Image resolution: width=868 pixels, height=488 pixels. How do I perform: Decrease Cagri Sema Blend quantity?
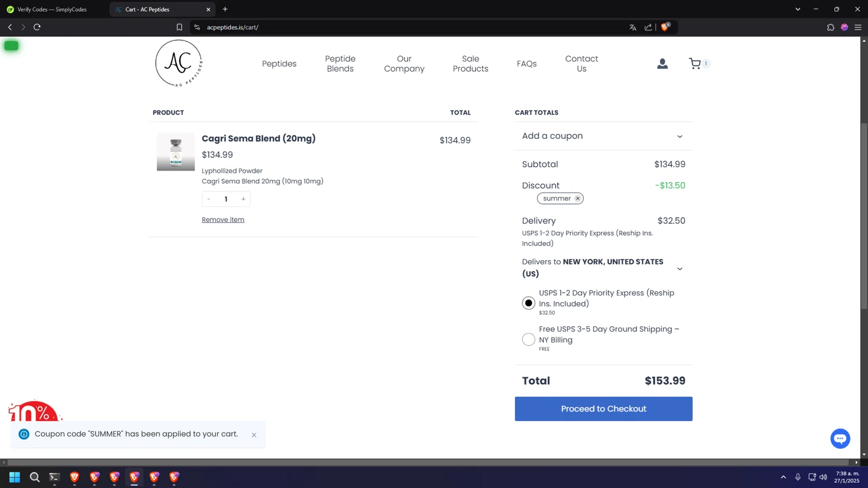coord(209,199)
